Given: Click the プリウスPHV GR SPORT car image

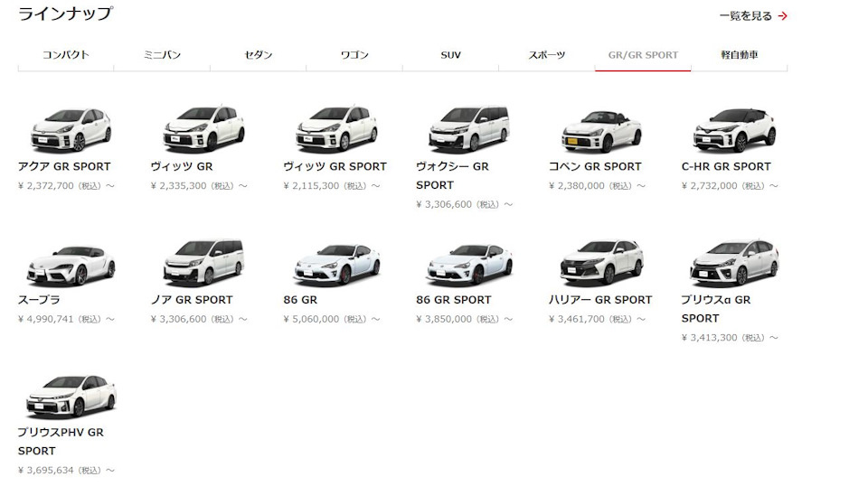Looking at the screenshot, I should pos(71,397).
